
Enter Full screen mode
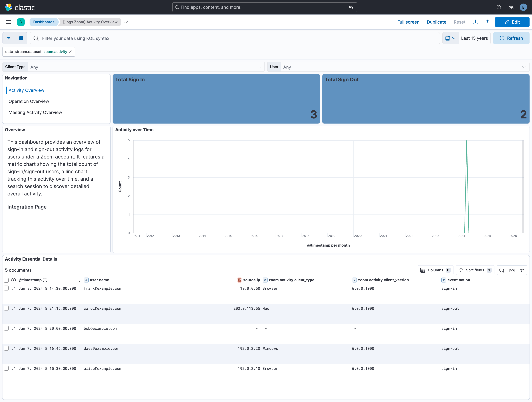click(x=408, y=22)
